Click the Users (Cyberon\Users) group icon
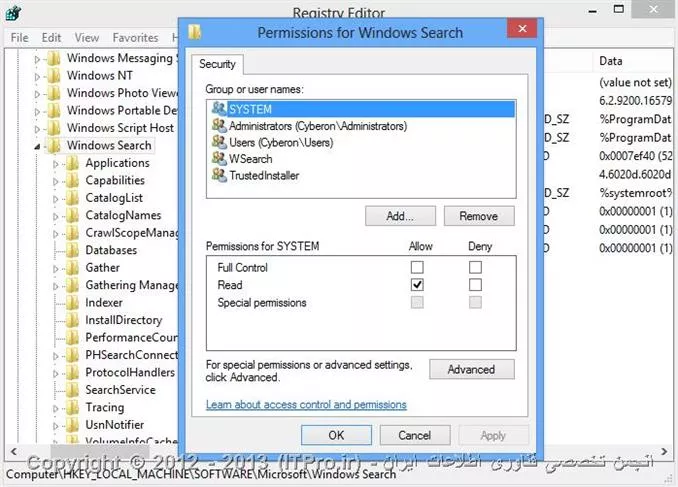Image resolution: width=678 pixels, height=487 pixels. pyautogui.click(x=219, y=142)
